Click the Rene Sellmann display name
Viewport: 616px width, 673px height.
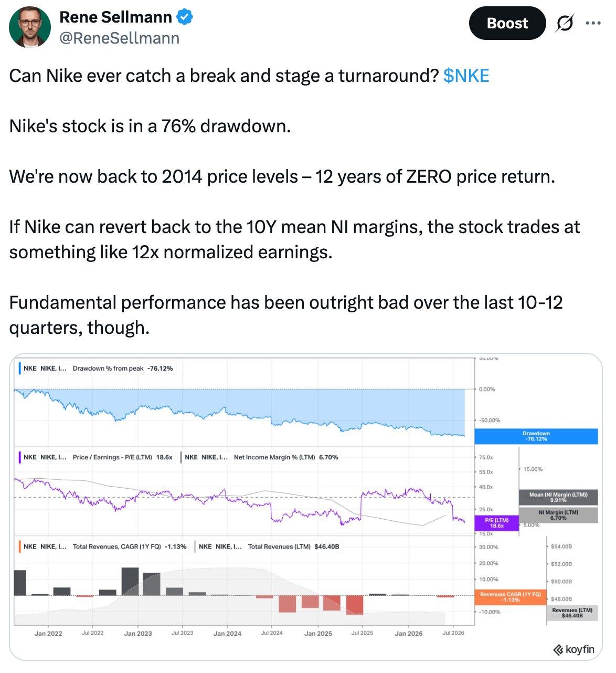[x=115, y=17]
